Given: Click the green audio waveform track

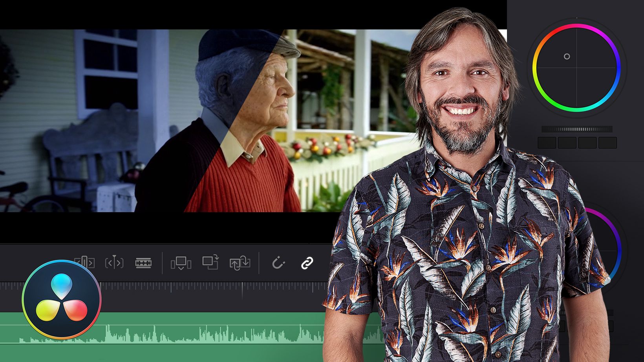Looking at the screenshot, I should pyautogui.click(x=177, y=333).
